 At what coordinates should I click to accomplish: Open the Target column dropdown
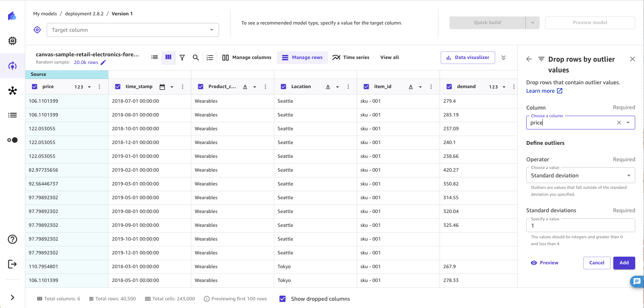[133, 30]
